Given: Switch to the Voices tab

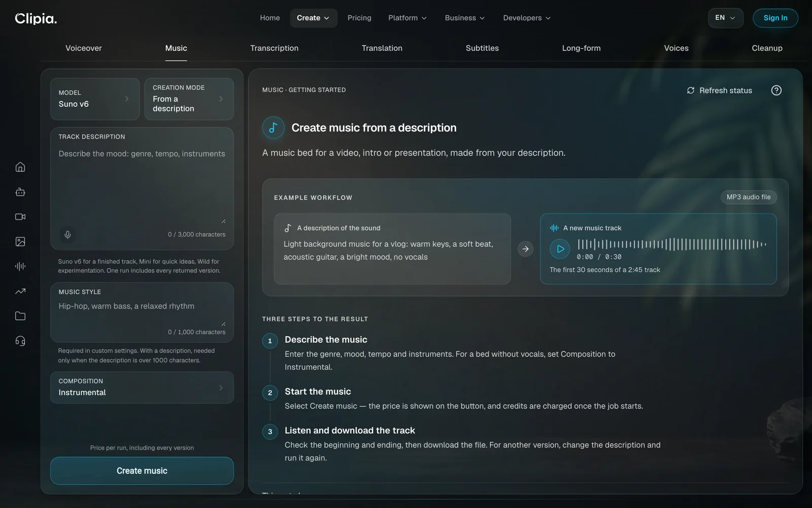Looking at the screenshot, I should point(676,48).
